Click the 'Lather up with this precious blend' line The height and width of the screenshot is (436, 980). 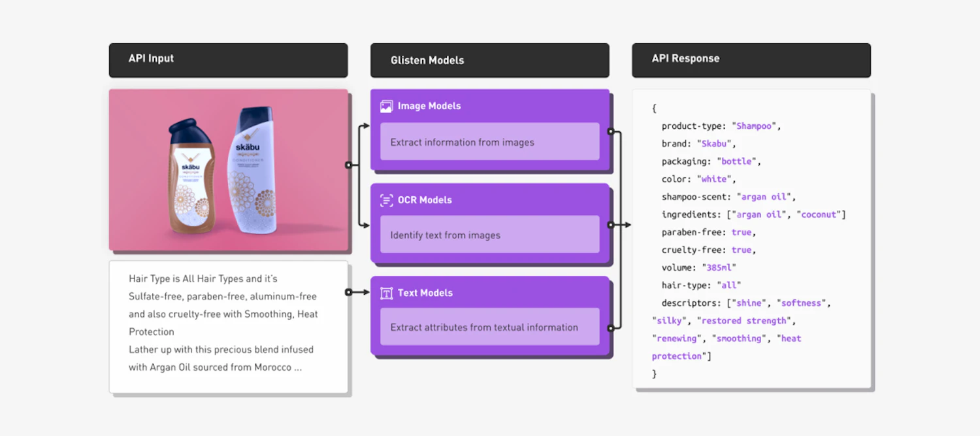(221, 349)
